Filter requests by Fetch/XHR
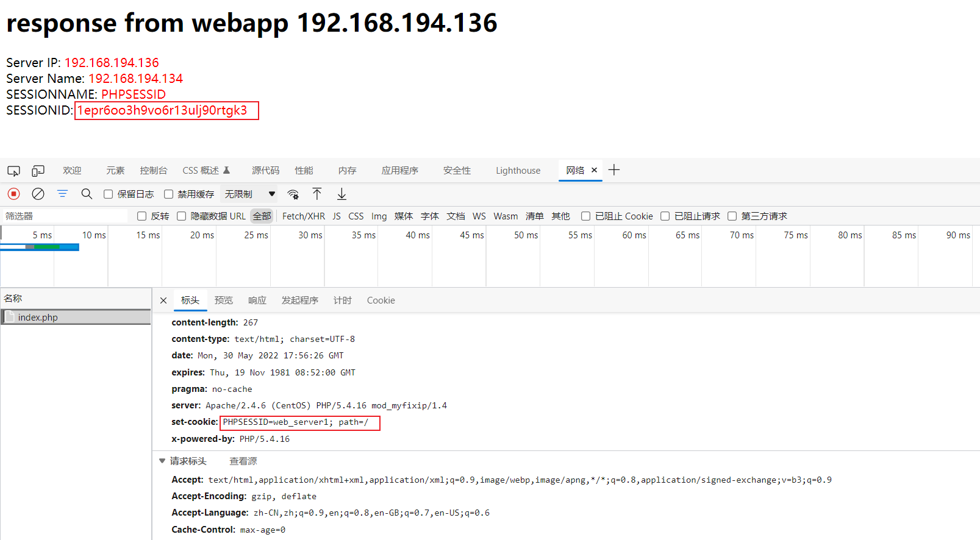This screenshot has height=540, width=980. (303, 216)
